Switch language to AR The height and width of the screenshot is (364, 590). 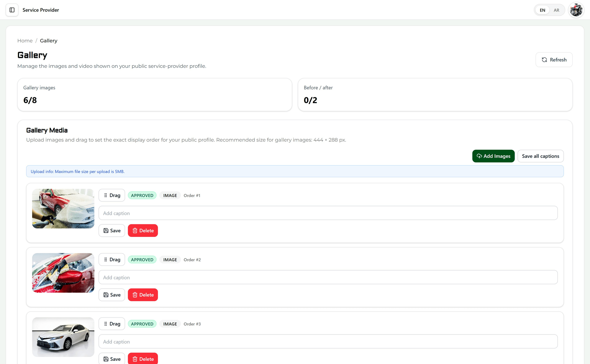coord(556,10)
